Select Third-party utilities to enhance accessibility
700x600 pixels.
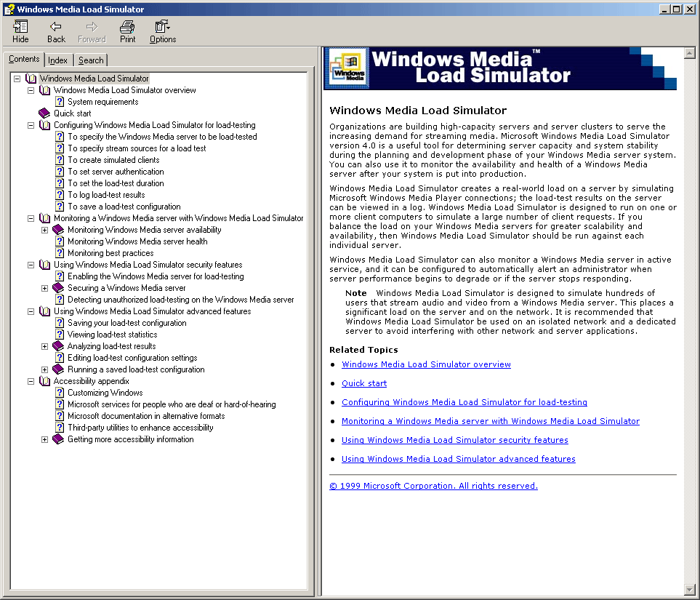(140, 428)
